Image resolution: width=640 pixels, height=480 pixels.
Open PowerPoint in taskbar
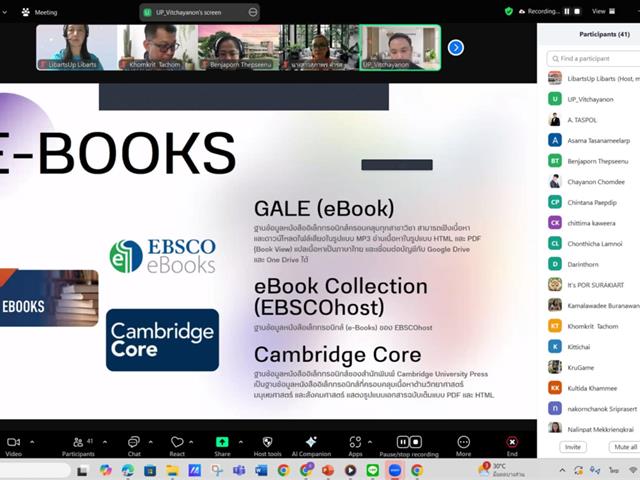coord(328,470)
